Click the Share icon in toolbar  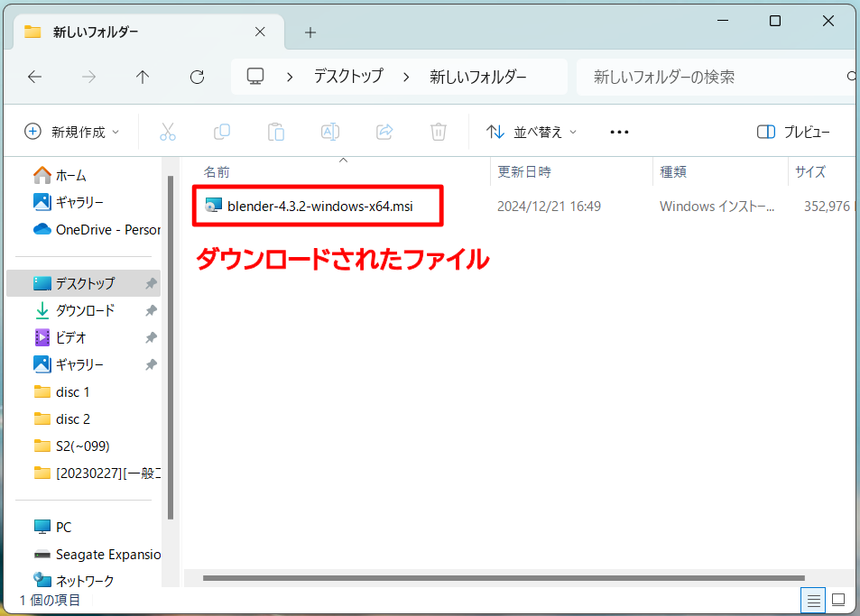coord(384,132)
